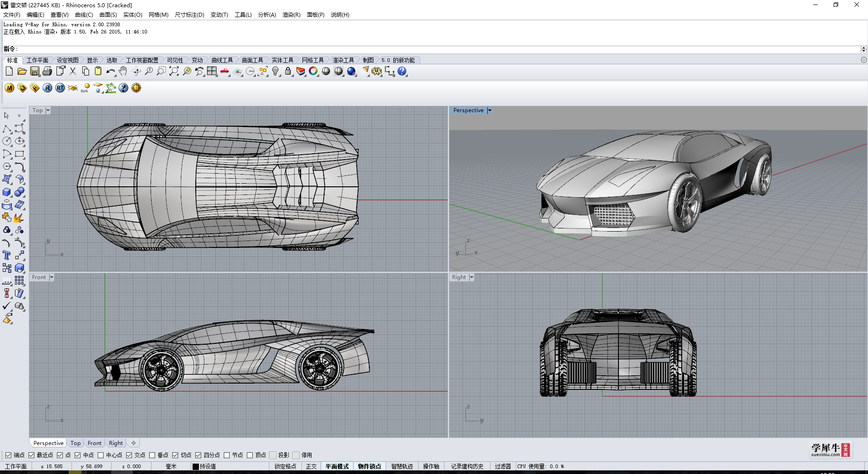Add a viewport tab with plus button

[x=133, y=443]
